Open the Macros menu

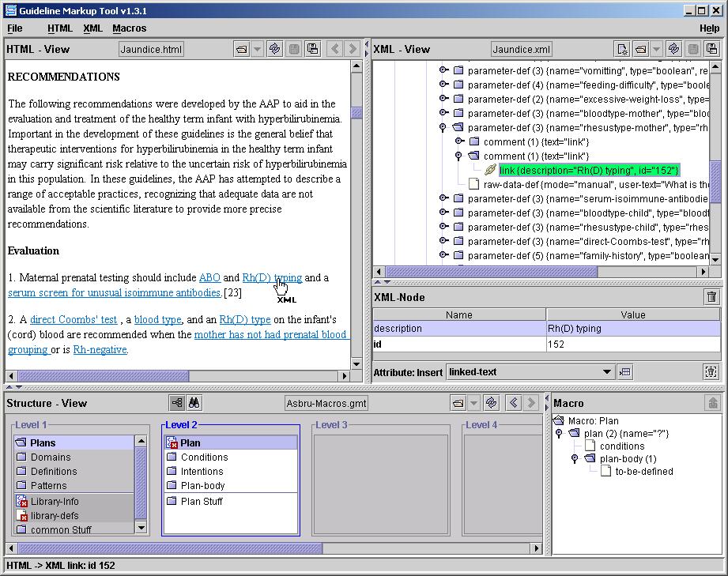129,28
